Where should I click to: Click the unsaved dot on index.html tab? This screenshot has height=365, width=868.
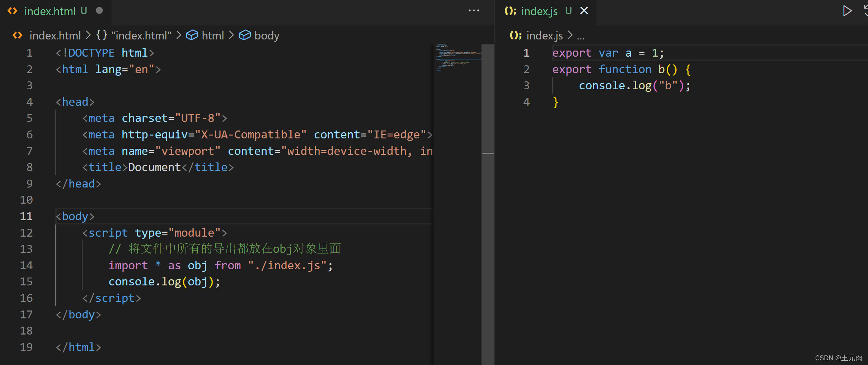99,11
